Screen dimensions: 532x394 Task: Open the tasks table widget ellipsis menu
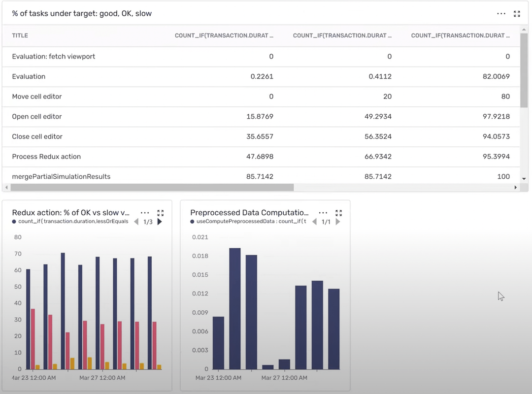point(501,14)
